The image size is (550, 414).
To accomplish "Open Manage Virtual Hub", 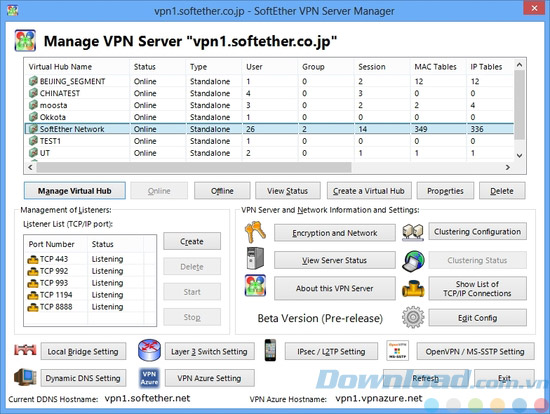I will pos(75,191).
